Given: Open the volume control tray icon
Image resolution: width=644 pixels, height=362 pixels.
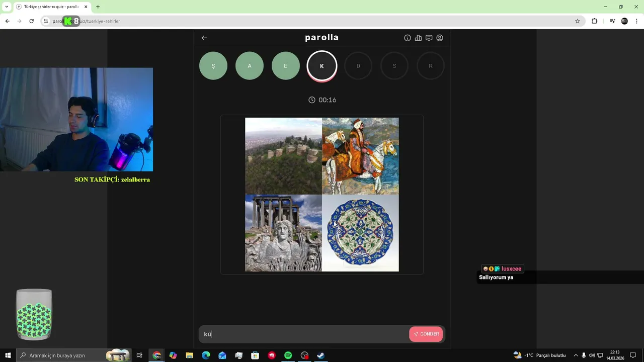Looking at the screenshot, I should click(x=592, y=355).
